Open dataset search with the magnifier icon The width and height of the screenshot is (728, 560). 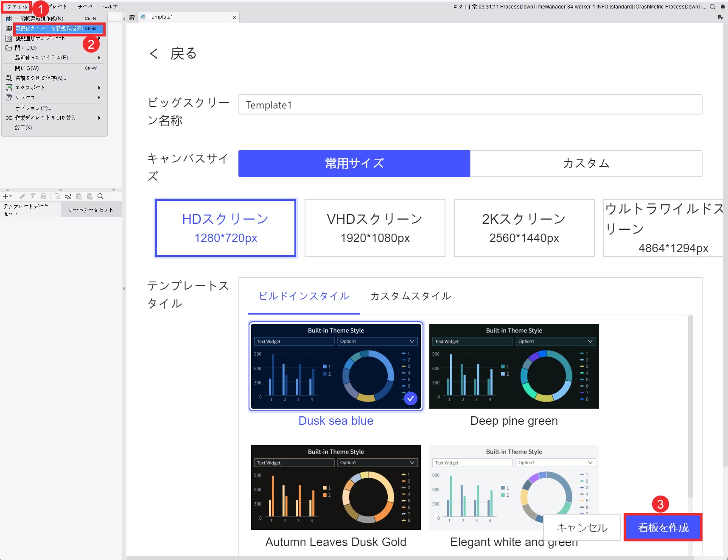(101, 196)
